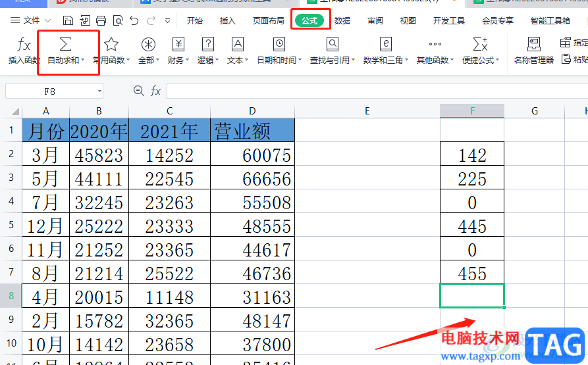
Task: Select cell containing 营业额
Action: [252, 130]
